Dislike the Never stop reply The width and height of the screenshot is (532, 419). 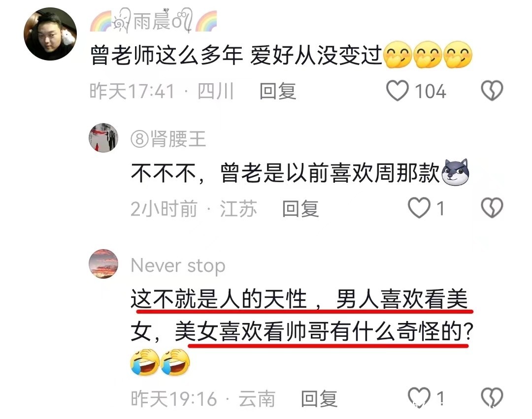[492, 397]
